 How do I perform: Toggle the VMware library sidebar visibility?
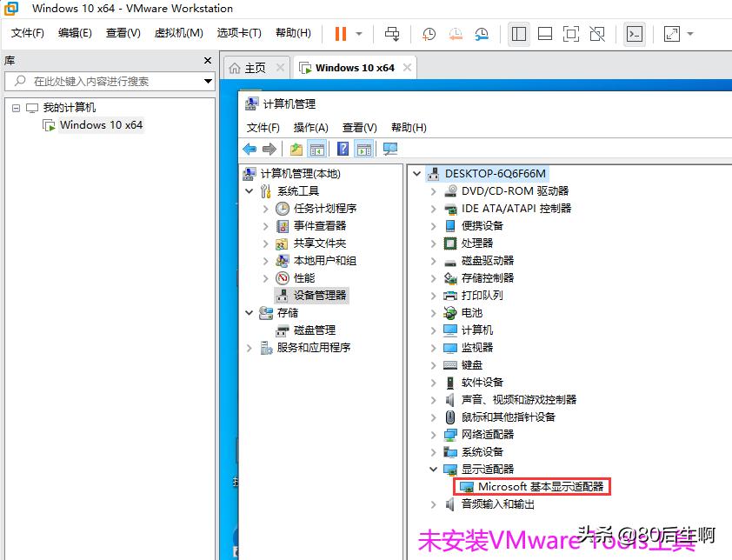pos(518,33)
